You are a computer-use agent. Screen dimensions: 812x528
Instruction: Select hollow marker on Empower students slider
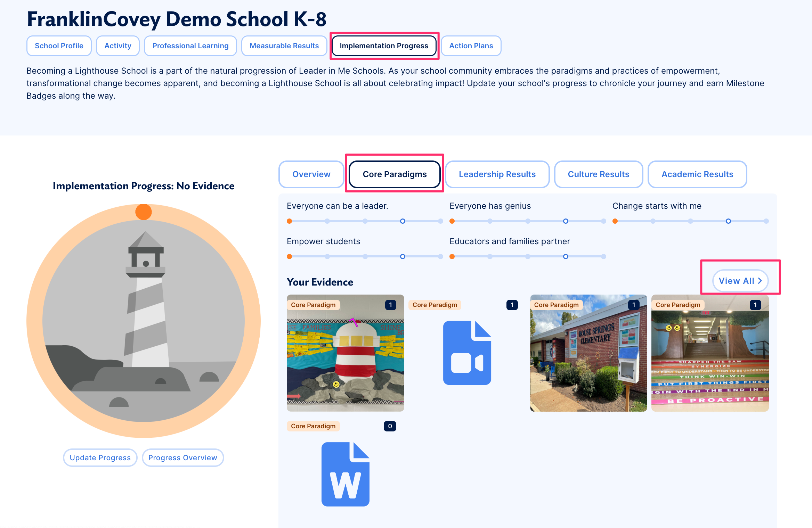(403, 257)
